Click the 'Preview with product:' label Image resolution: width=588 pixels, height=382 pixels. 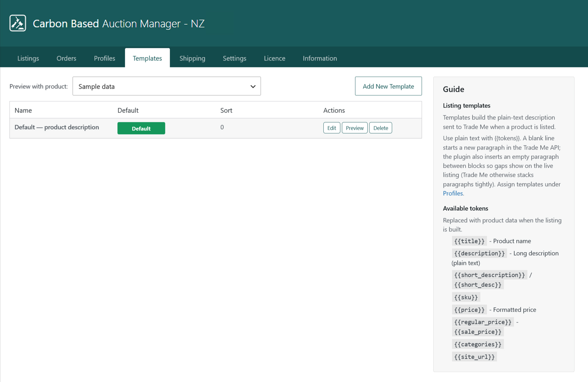pos(39,86)
